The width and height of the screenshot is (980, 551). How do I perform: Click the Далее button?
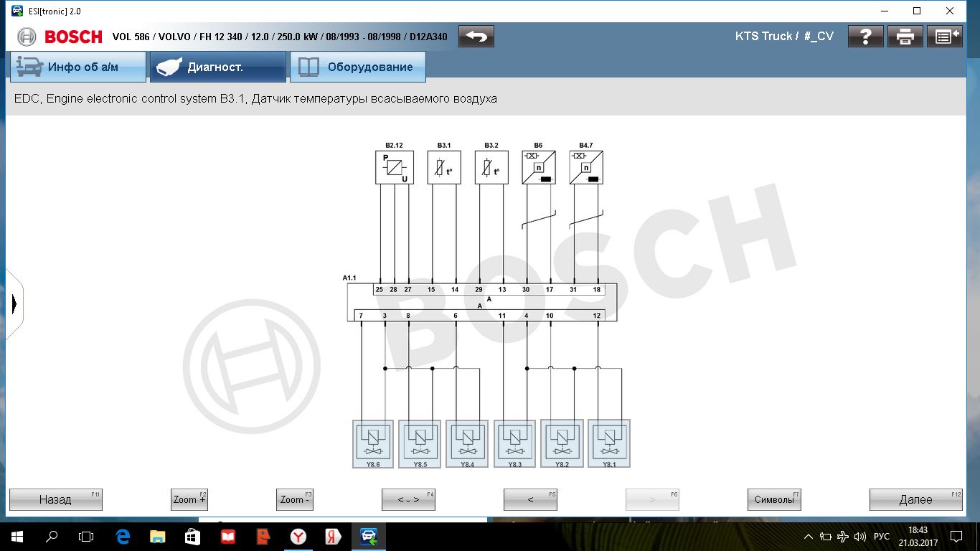916,499
